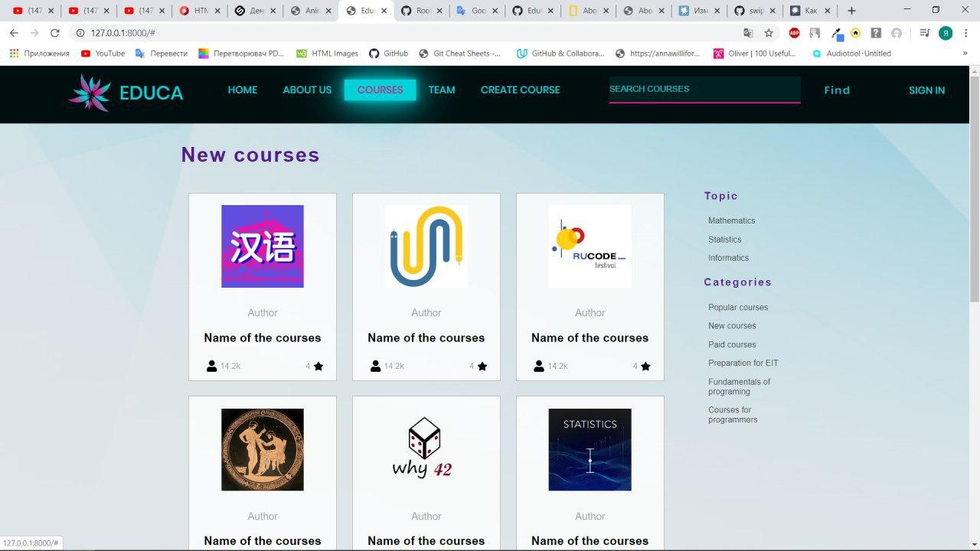Screen dimensions: 980x551
Task: Click the New courses heading
Action: 250,155
